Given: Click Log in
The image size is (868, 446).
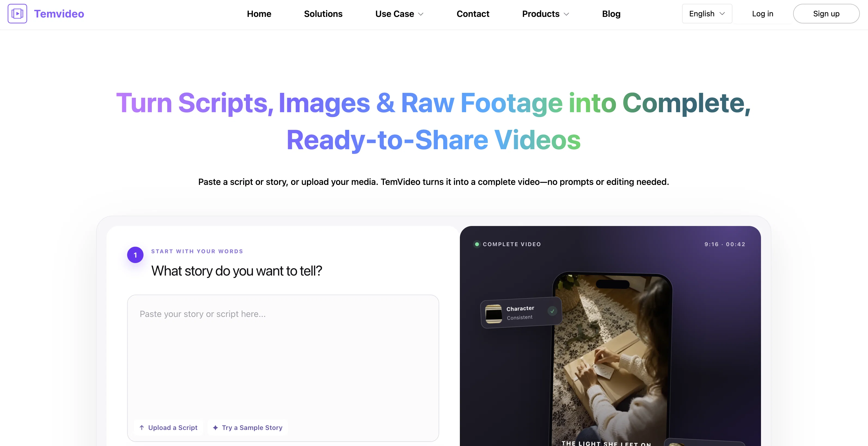Looking at the screenshot, I should pos(762,14).
